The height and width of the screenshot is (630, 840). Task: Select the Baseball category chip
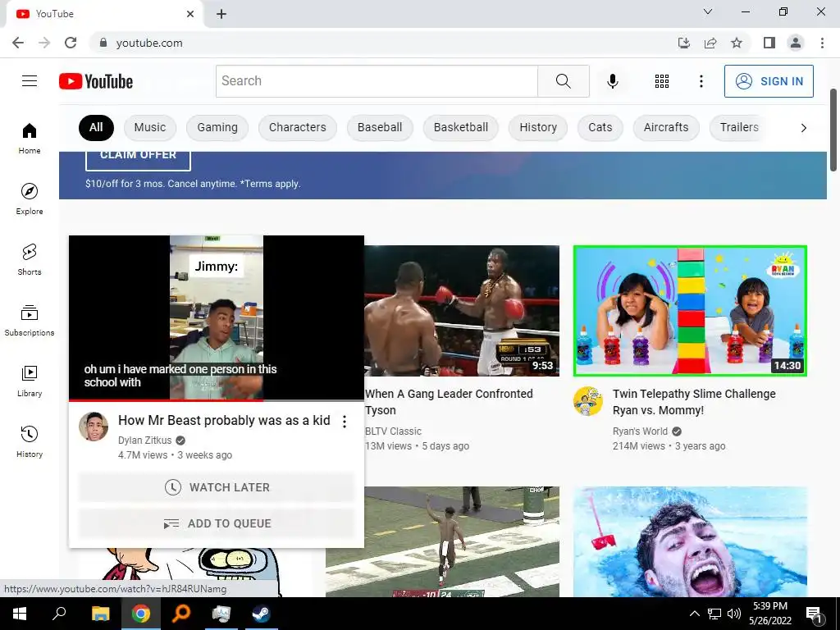pos(380,127)
